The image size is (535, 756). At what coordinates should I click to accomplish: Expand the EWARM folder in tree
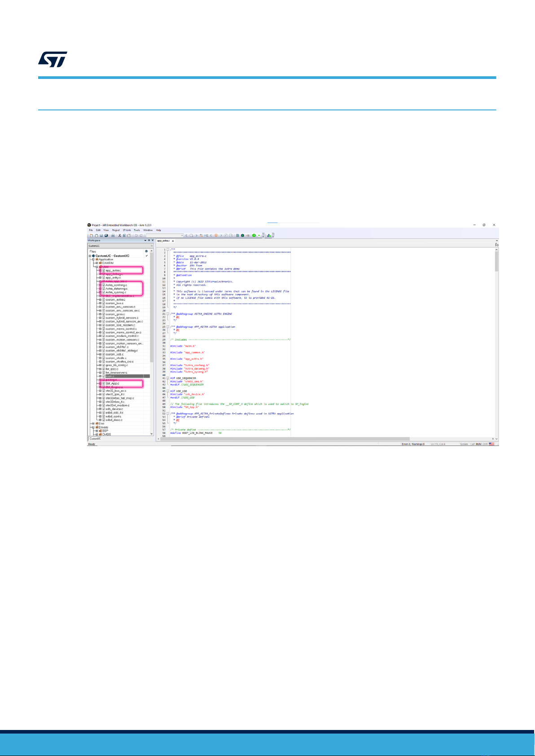[96, 263]
